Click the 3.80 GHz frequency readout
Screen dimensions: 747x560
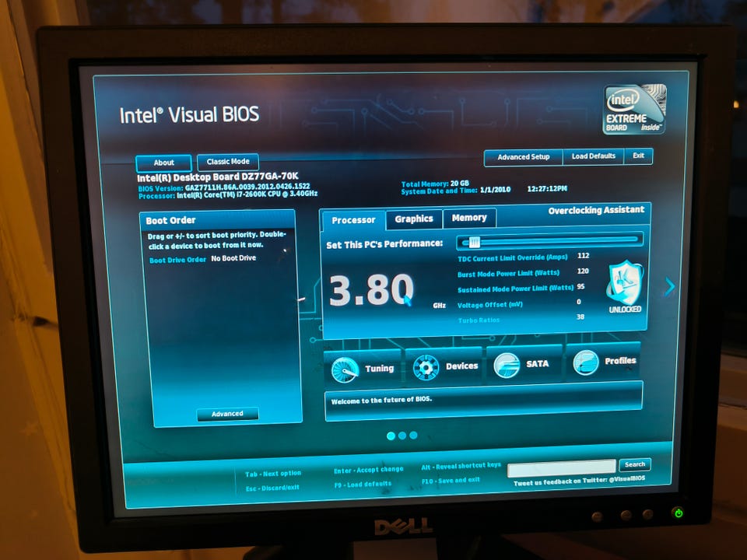tap(372, 290)
